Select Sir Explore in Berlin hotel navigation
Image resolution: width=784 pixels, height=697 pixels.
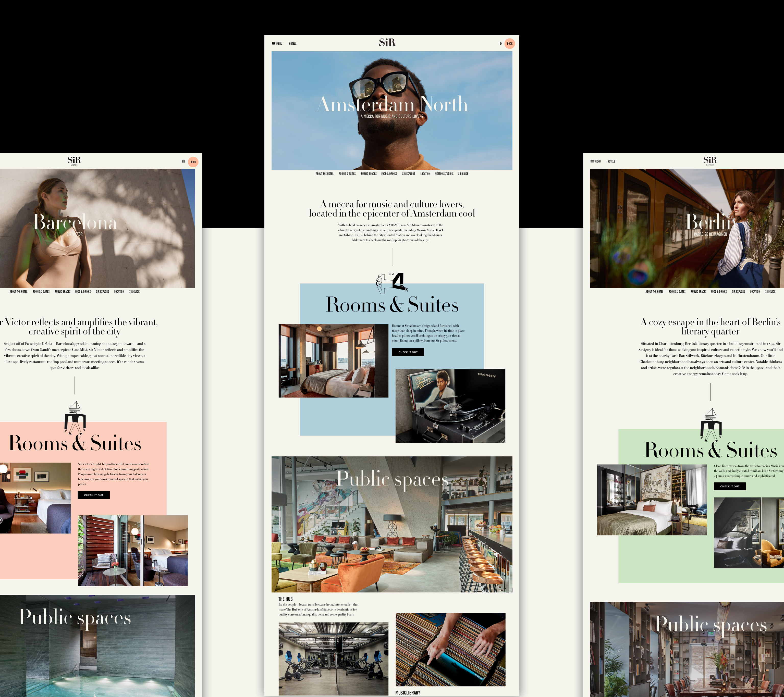[738, 292]
